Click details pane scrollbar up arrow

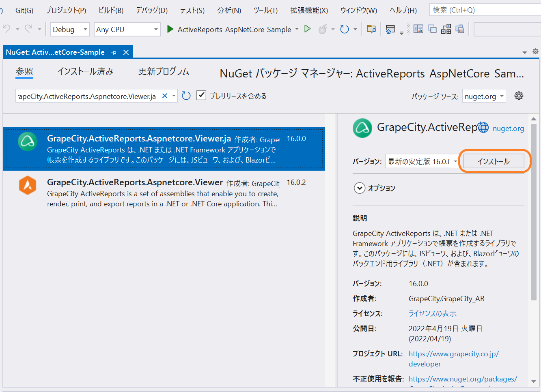[534, 119]
